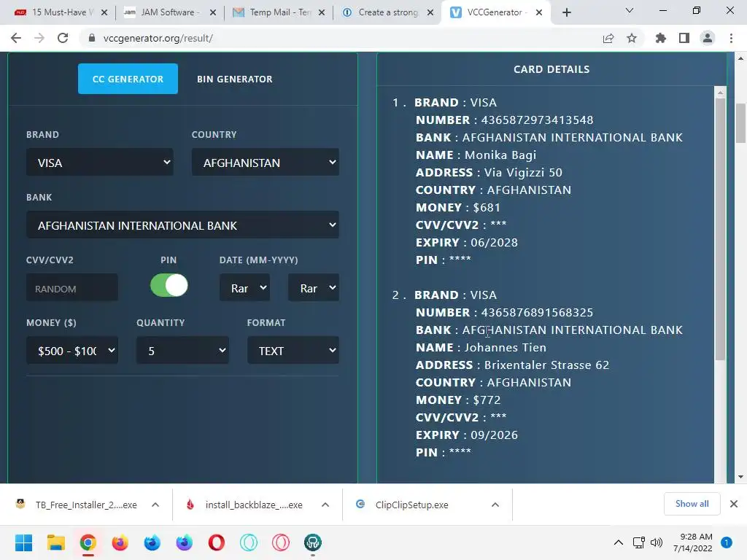The image size is (747, 560).
Task: Click the page vertical scrollbar thumb
Action: [x=741, y=122]
